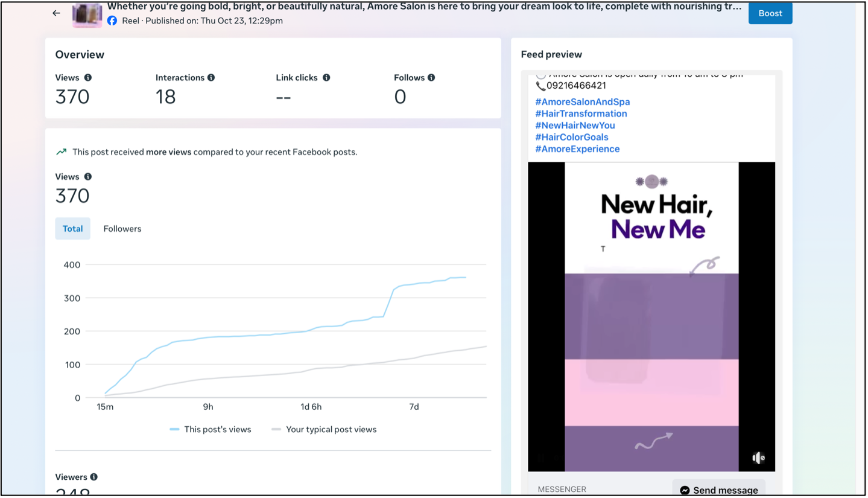Open the #AmoreSalonAndSpa hashtag link
868x498 pixels.
pos(582,102)
